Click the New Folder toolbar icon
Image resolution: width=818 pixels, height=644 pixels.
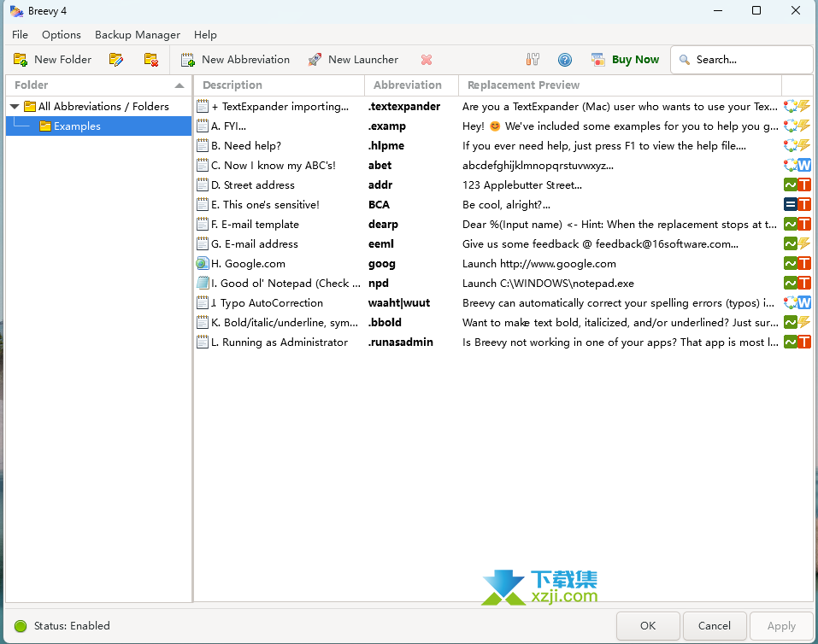click(x=21, y=60)
